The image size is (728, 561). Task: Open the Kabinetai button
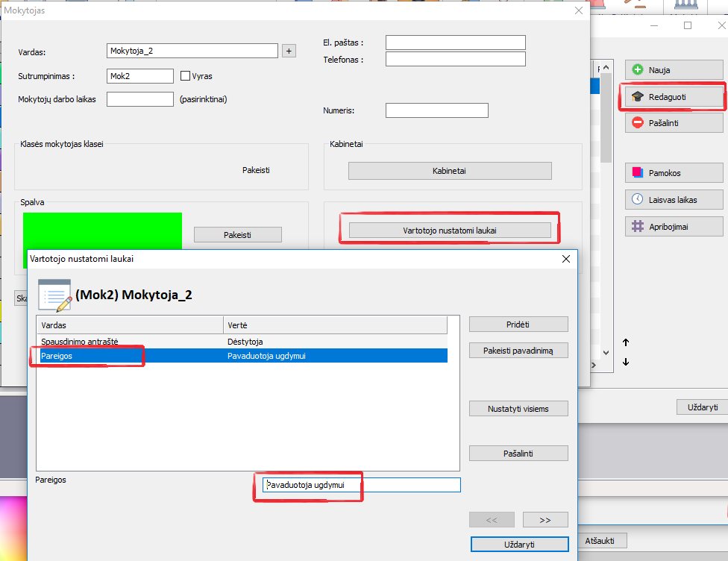click(x=449, y=171)
